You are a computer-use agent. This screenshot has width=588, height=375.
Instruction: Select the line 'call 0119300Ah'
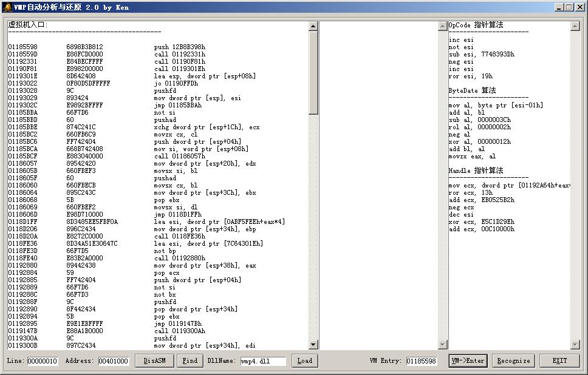coord(180,331)
